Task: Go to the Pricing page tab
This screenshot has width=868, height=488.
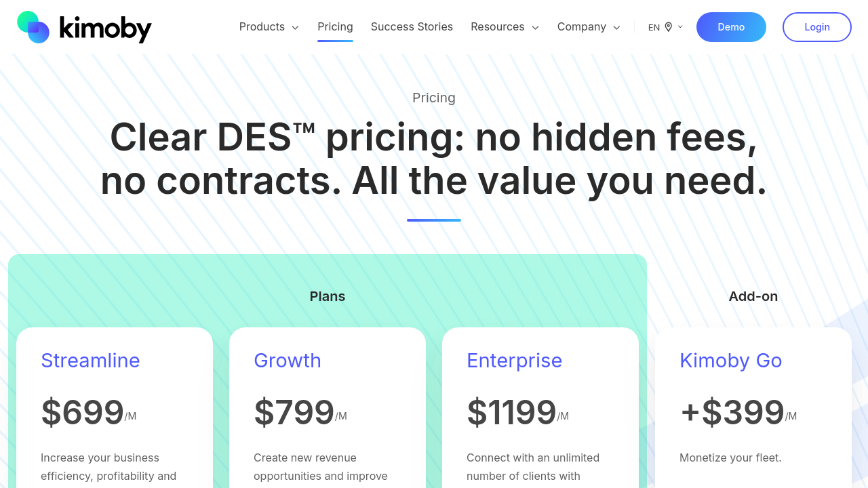Action: 335,27
